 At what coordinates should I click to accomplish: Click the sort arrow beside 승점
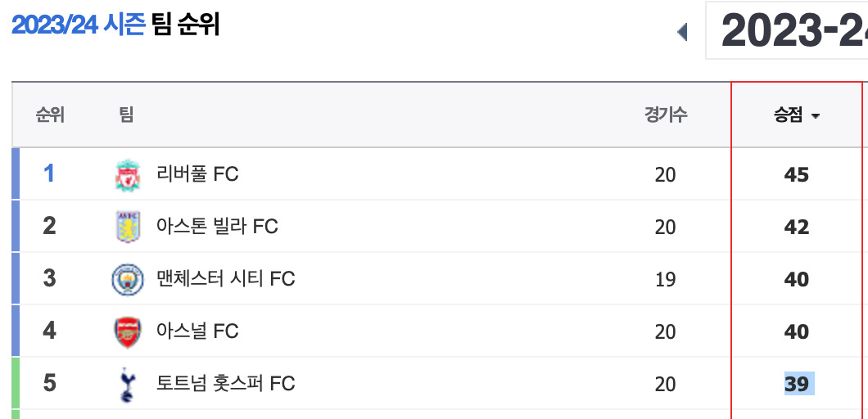coord(815,116)
